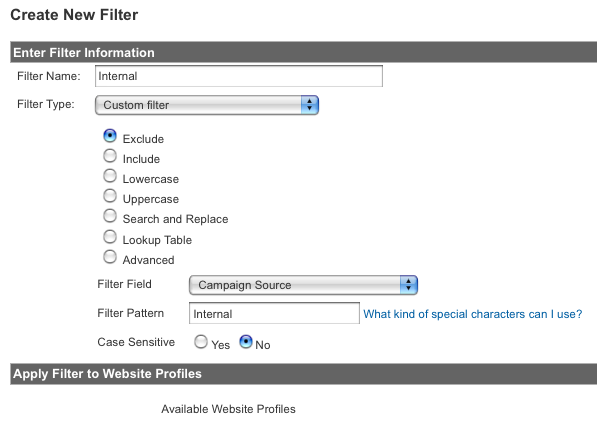Click into the Filter Pattern text field
The image size is (597, 421).
click(x=274, y=313)
